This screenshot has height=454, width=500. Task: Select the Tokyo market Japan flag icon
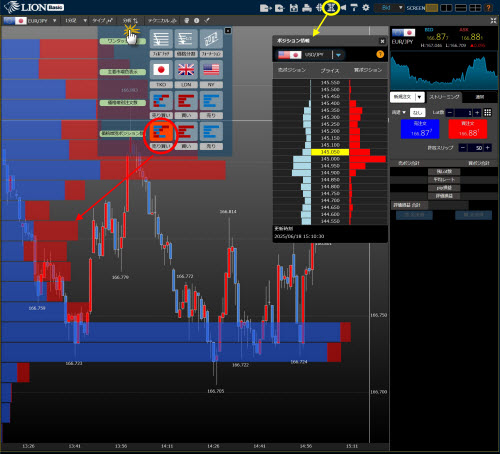point(161,70)
